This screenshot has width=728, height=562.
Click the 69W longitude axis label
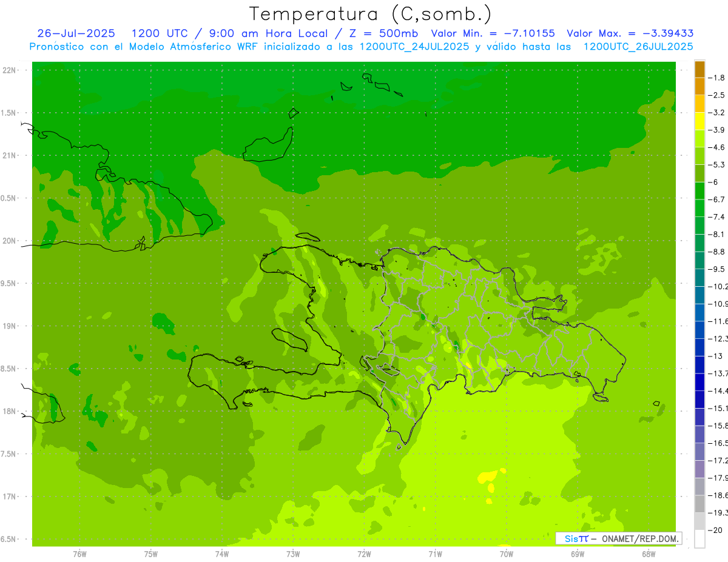click(x=578, y=554)
